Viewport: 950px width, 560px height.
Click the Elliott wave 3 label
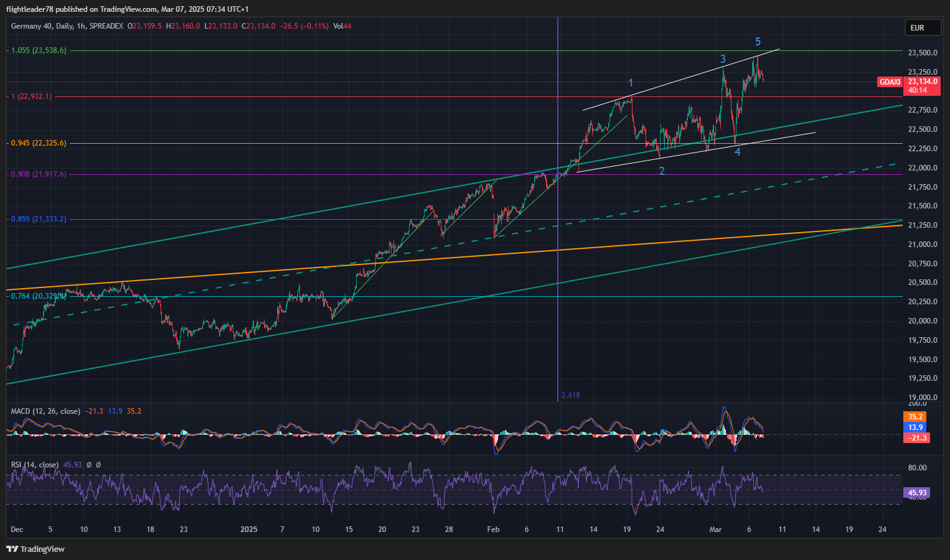tap(723, 59)
